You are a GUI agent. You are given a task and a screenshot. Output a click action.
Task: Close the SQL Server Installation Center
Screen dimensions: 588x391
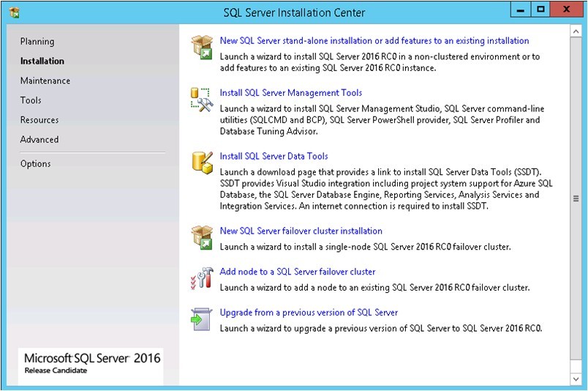(567, 10)
